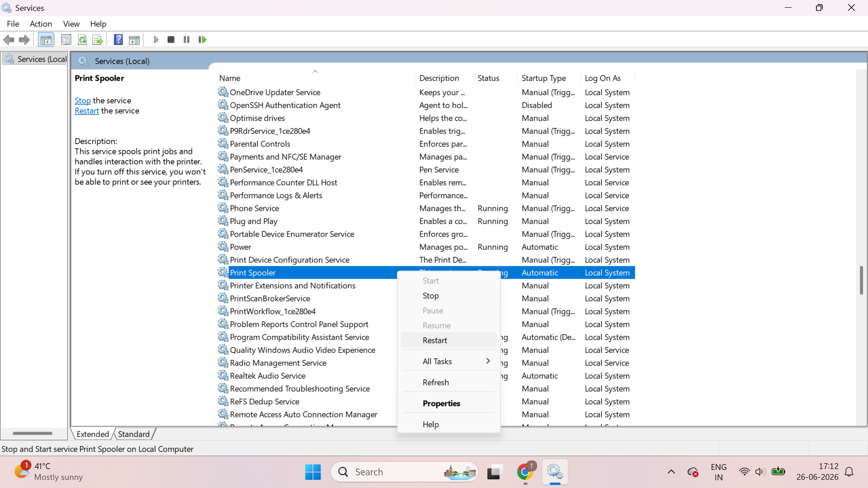Screen dimensions: 868x488
Task: Choose Refresh in the context menu
Action: (x=448, y=382)
